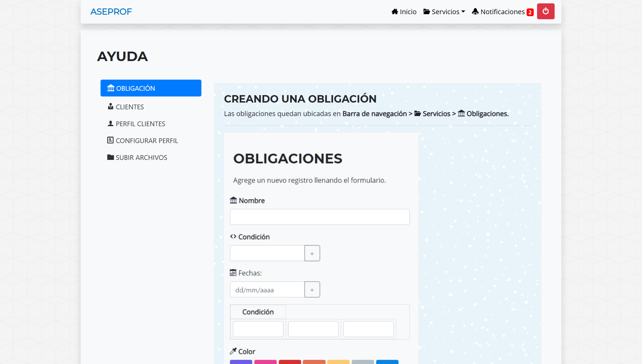
Task: Select the OBLIGACIÓN help tab
Action: 151,88
